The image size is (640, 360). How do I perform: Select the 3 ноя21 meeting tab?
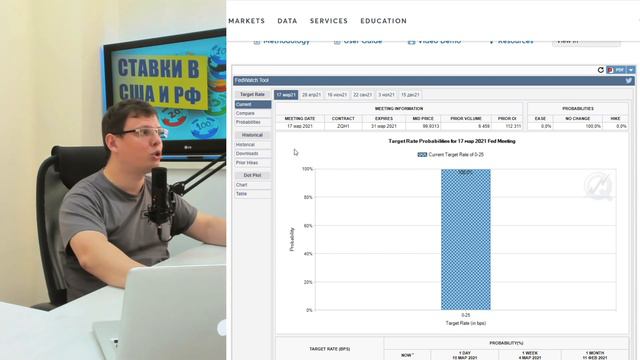pos(386,95)
